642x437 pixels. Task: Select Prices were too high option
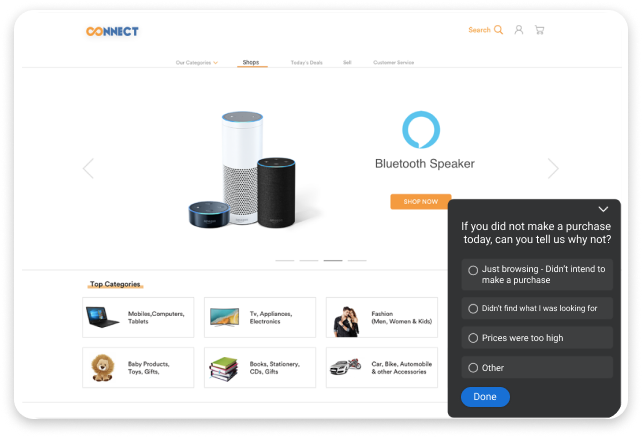tap(537, 338)
